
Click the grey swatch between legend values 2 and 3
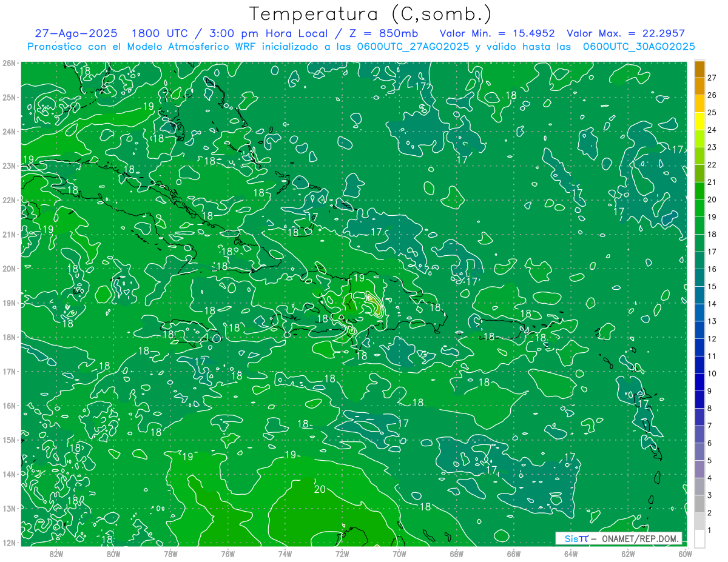[699, 504]
